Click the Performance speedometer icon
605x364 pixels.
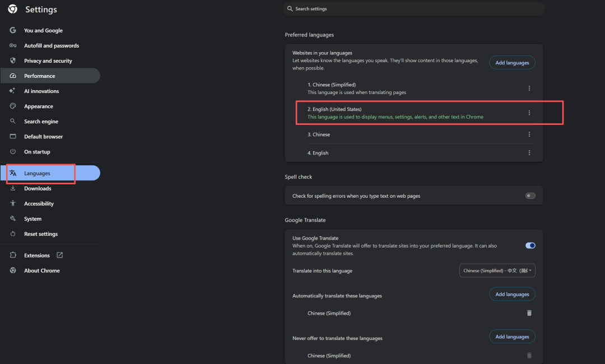[x=13, y=76]
